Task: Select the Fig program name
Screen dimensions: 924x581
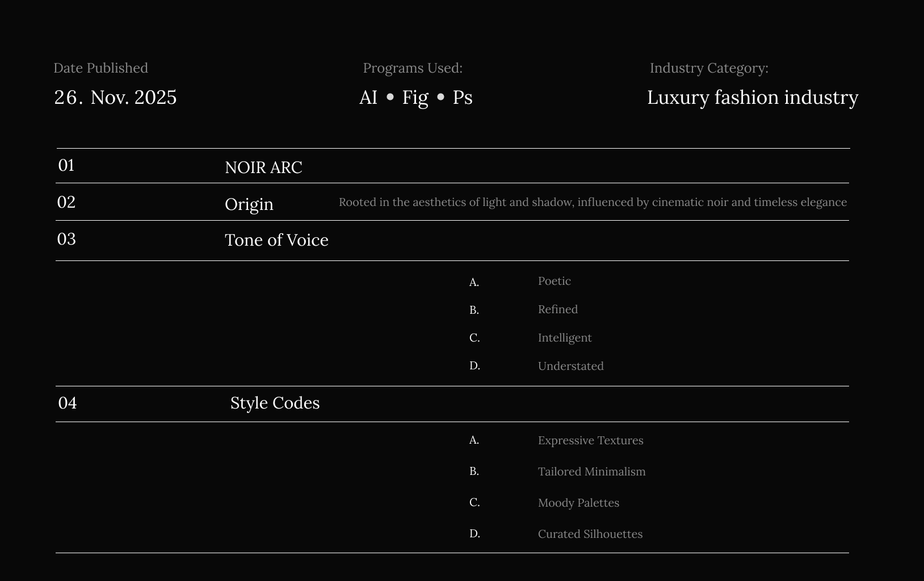Action: (415, 98)
